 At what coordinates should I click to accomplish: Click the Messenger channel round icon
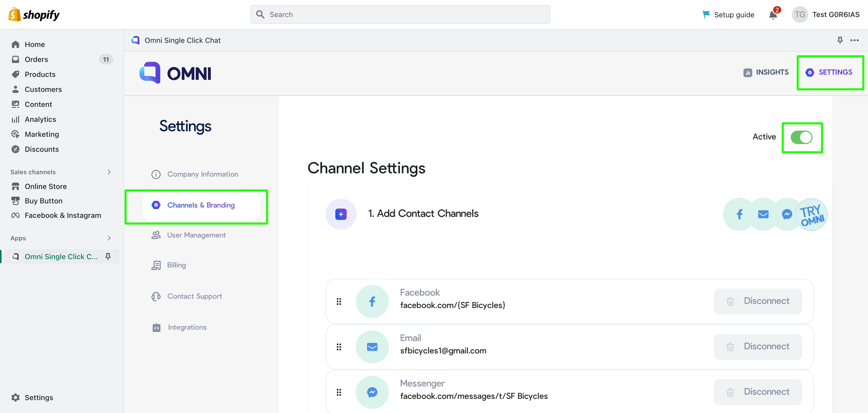coord(372,392)
